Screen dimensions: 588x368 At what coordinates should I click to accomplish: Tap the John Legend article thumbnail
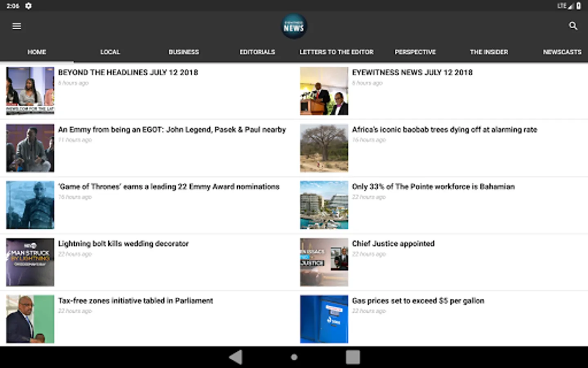tap(30, 148)
